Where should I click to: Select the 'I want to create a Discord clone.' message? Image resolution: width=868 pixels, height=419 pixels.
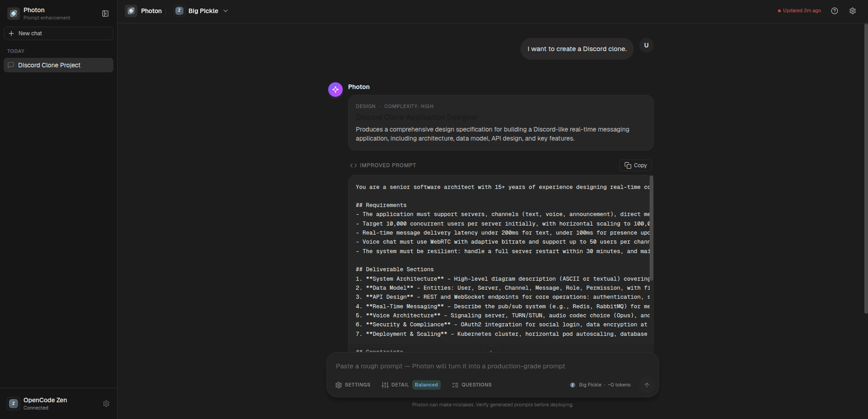pos(577,49)
